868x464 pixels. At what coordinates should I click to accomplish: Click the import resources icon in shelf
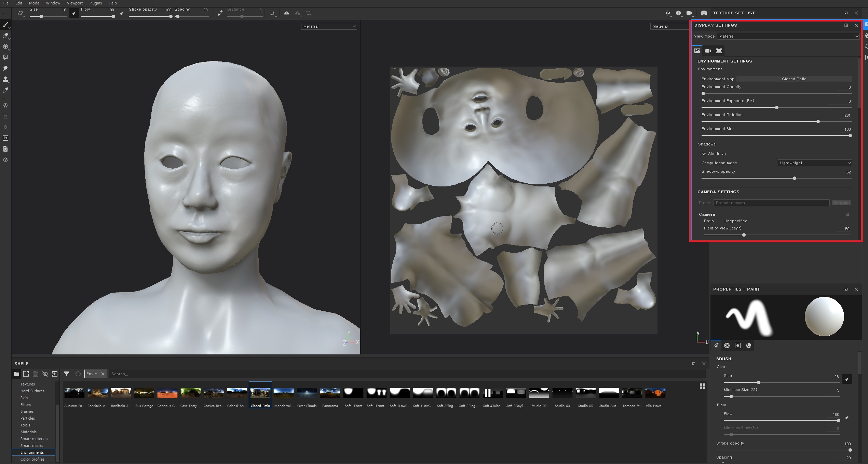click(55, 374)
